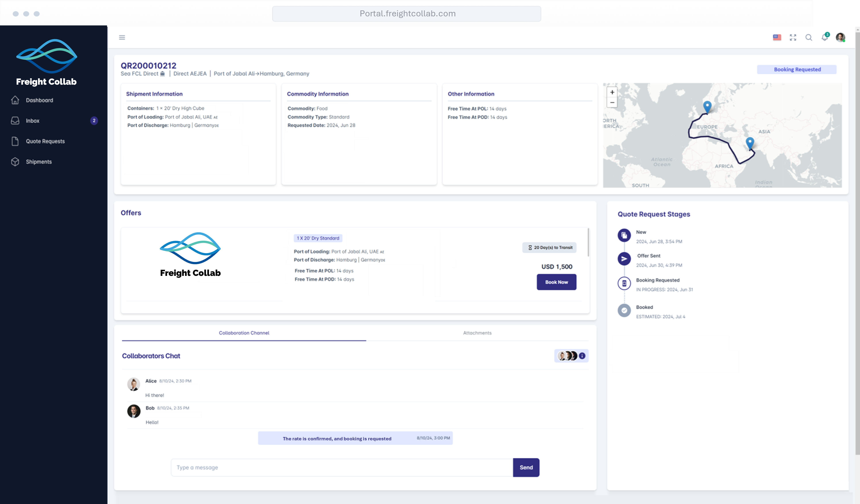This screenshot has width=860, height=504.
Task: Click the Offers panel scrollbar
Action: pos(588,242)
